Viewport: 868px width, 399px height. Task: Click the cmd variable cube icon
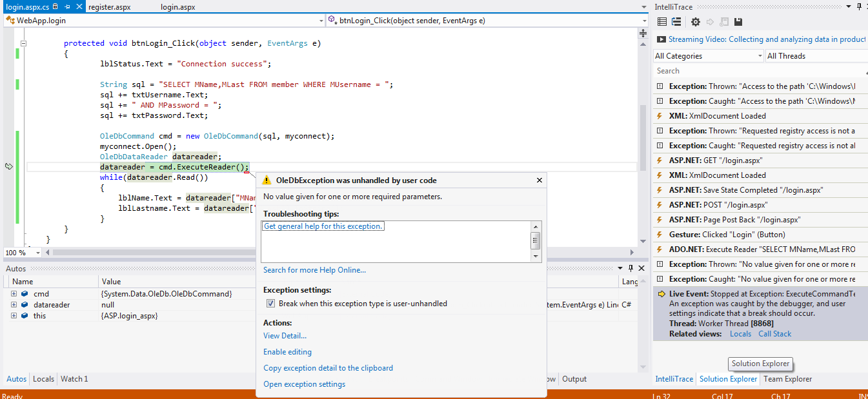pos(25,294)
